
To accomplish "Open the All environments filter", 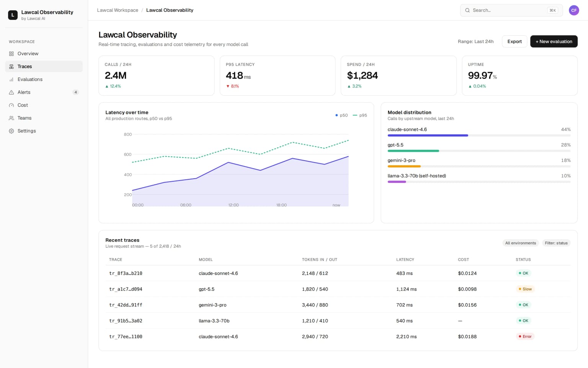I will click(x=520, y=243).
